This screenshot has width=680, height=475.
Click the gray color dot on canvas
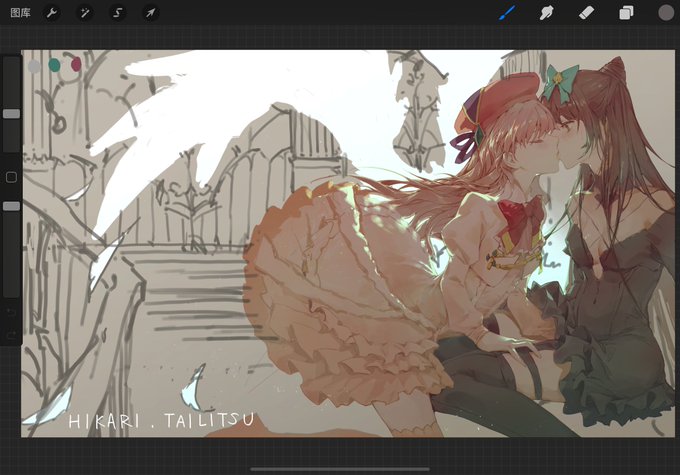[34, 66]
